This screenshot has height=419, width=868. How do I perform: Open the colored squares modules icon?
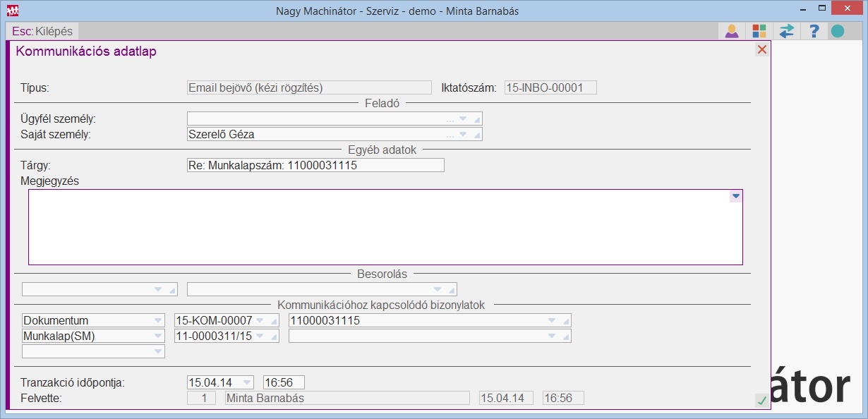(x=759, y=31)
